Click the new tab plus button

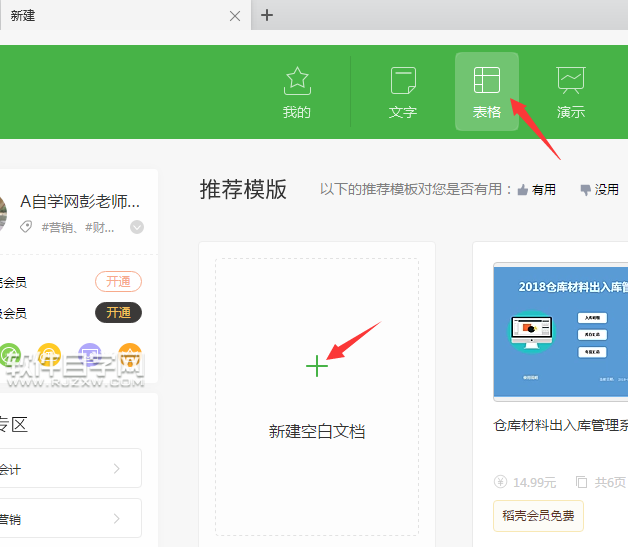[x=267, y=15]
